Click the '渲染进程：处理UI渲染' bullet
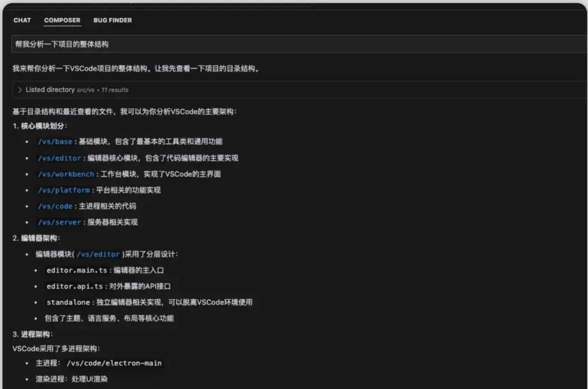The width and height of the screenshot is (588, 389). pos(72,379)
